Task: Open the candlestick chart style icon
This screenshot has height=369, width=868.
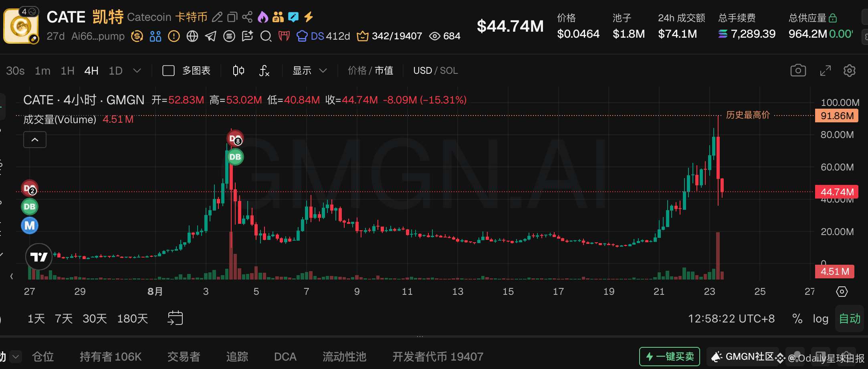Action: point(238,71)
